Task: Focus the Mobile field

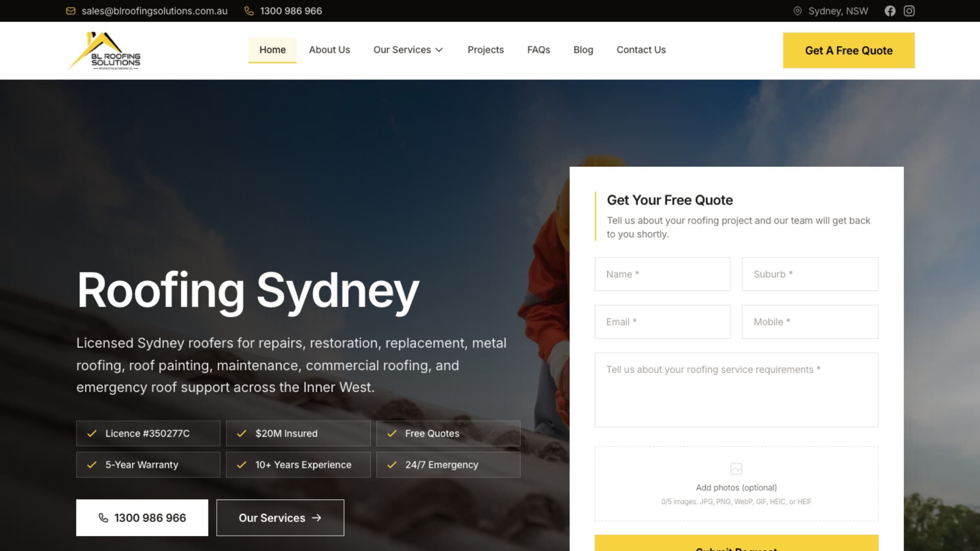Action: click(810, 322)
